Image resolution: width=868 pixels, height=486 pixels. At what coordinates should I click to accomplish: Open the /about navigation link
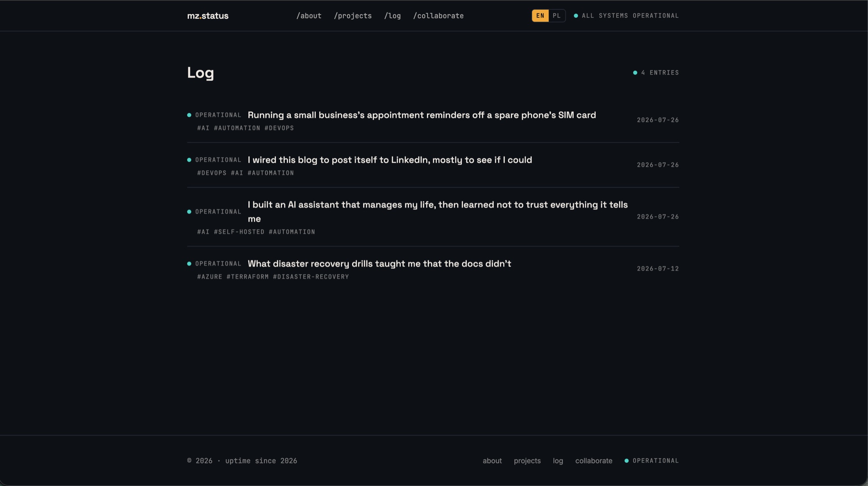pyautogui.click(x=309, y=16)
